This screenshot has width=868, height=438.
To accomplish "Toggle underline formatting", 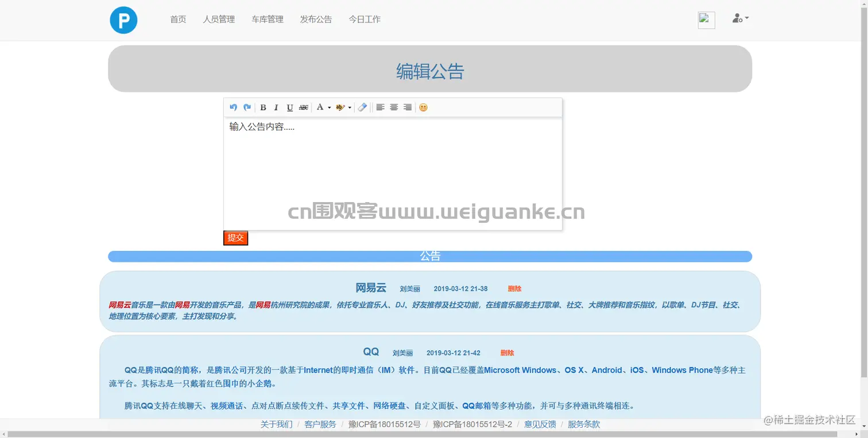I will 290,107.
